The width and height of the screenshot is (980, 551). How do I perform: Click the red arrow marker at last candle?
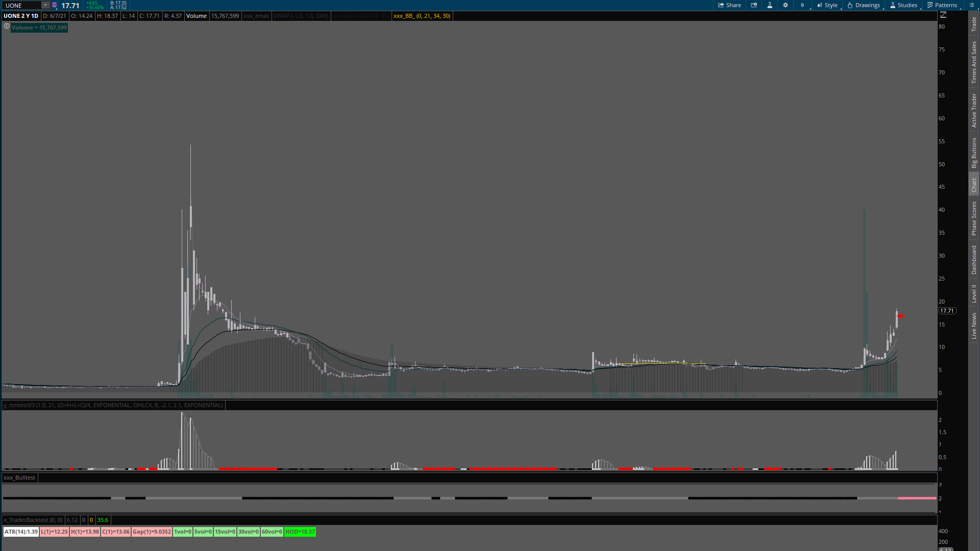pos(901,316)
